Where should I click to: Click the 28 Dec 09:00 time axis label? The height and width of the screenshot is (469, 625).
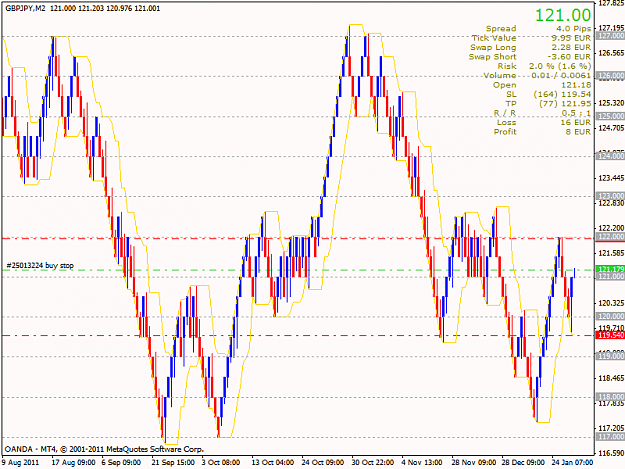tap(523, 462)
